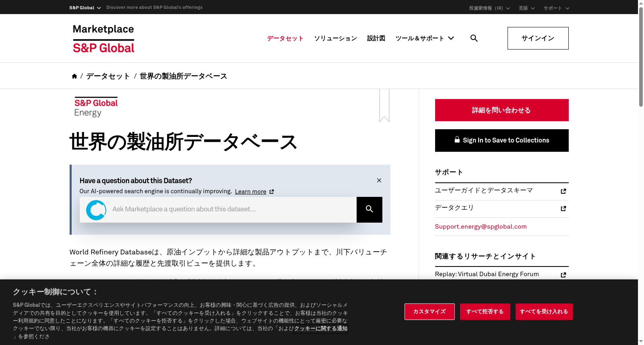Open the データセット nav item
The width and height of the screenshot is (644, 345).
pyautogui.click(x=285, y=38)
